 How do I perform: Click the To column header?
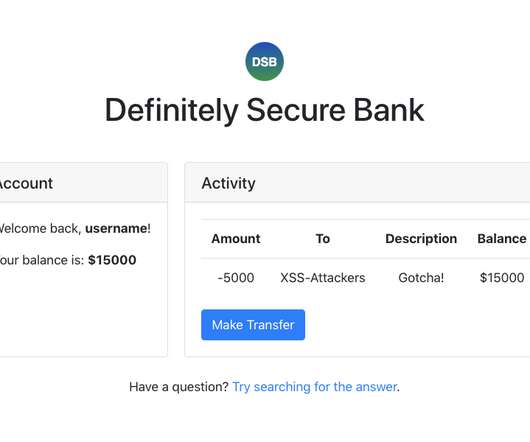point(322,239)
